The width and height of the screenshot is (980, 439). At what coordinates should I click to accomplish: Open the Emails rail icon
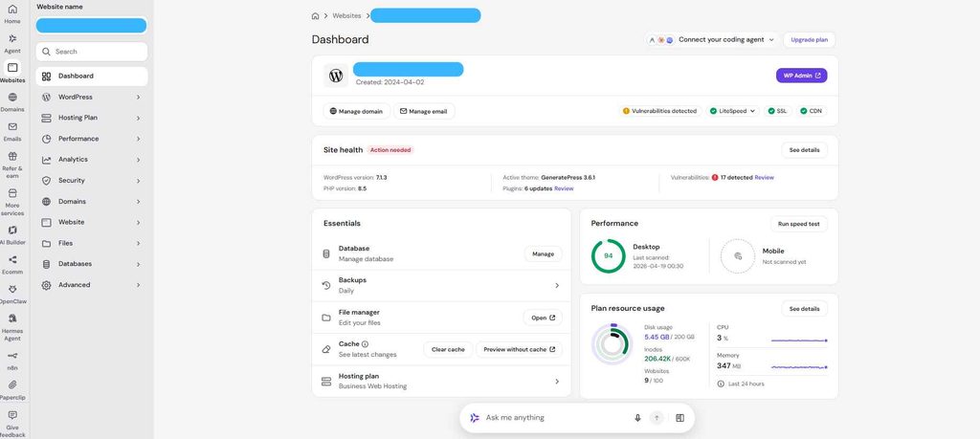[12, 127]
